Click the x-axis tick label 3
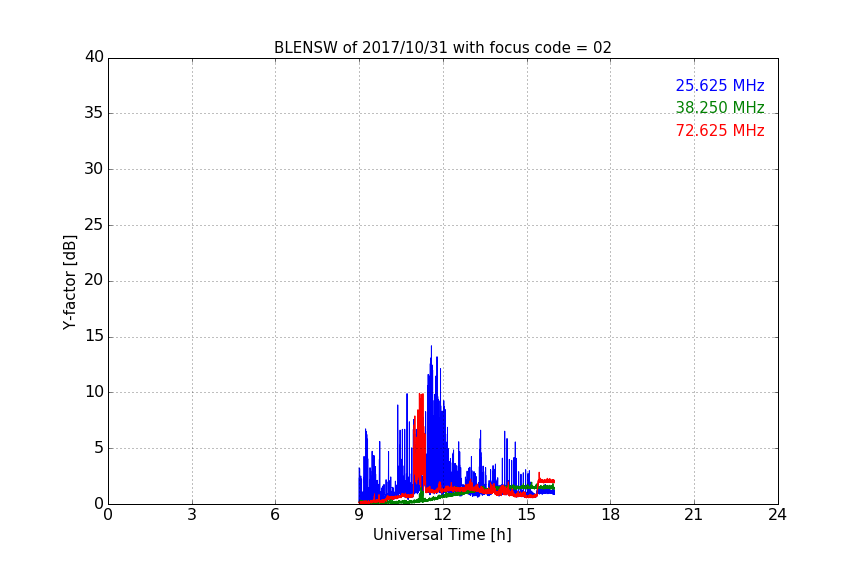This screenshot has width=864, height=576. click(192, 515)
